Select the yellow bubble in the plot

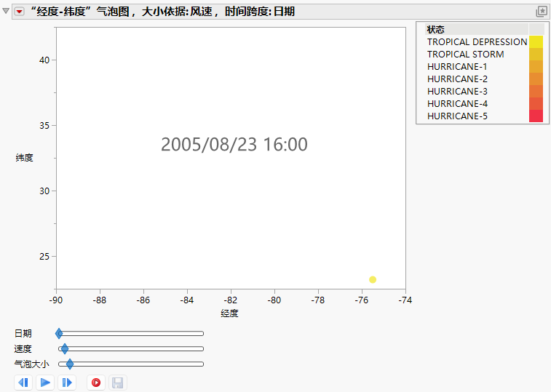[x=373, y=279]
